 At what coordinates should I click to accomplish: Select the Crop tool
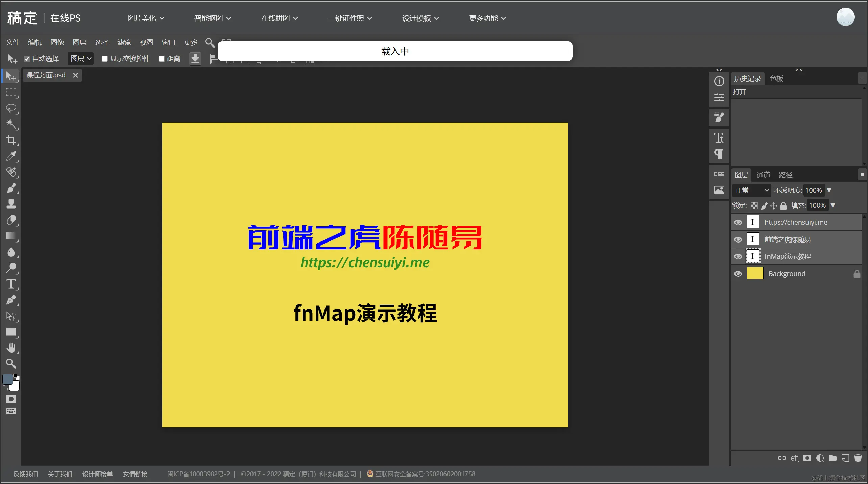pos(11,140)
